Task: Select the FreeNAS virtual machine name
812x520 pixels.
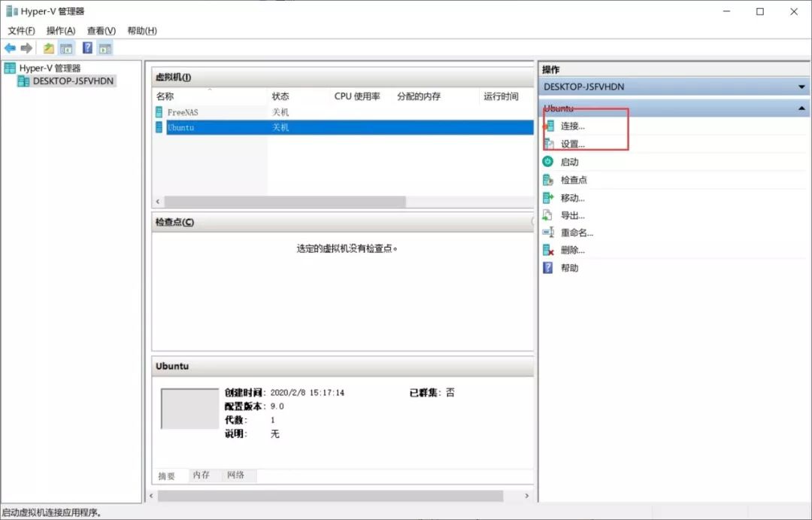Action: coord(182,112)
